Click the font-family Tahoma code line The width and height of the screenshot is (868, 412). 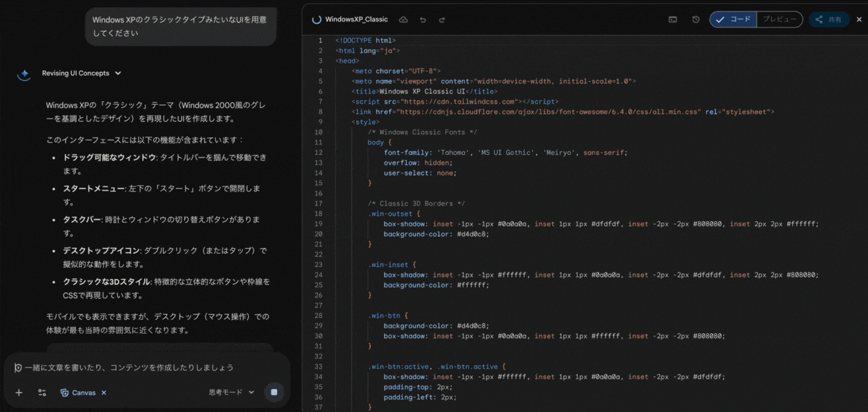pos(505,153)
